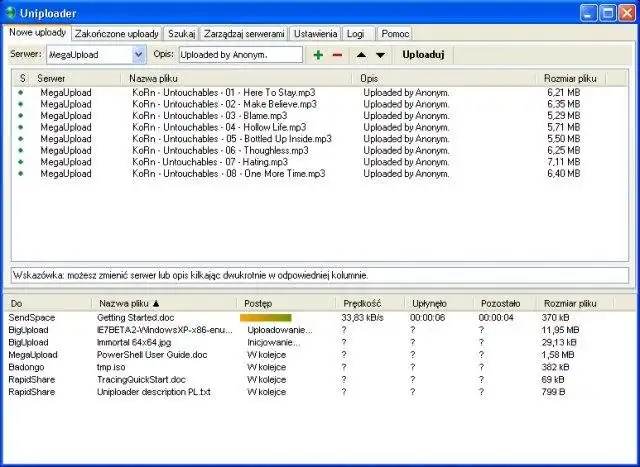
Task: Select tmp.iso in the queue
Action: click(111, 367)
